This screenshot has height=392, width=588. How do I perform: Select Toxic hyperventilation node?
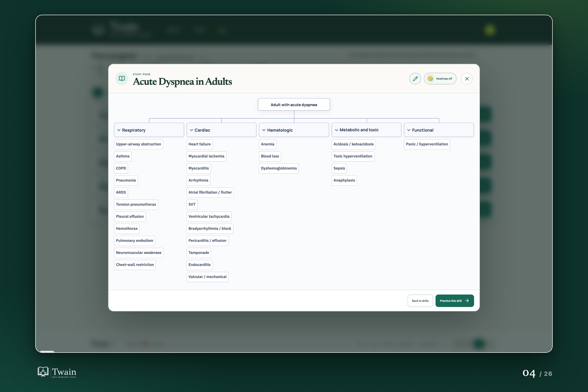(x=353, y=156)
